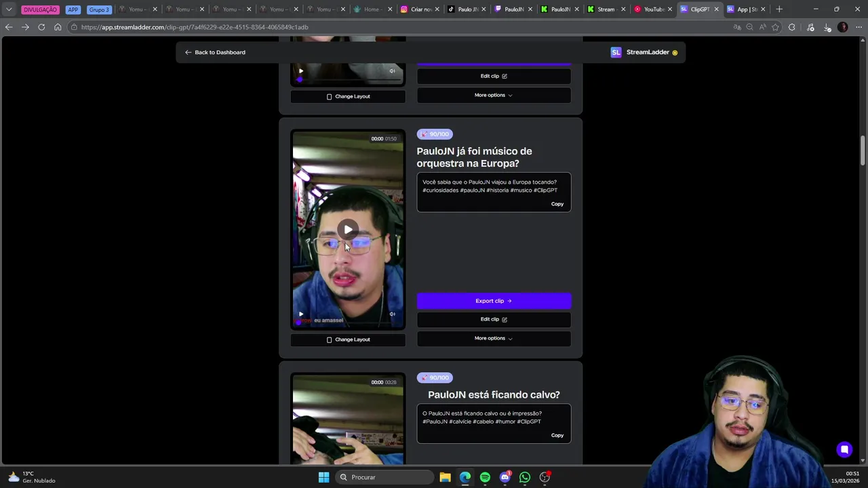Image resolution: width=868 pixels, height=488 pixels.
Task: Open the browser home page
Action: click(58, 27)
